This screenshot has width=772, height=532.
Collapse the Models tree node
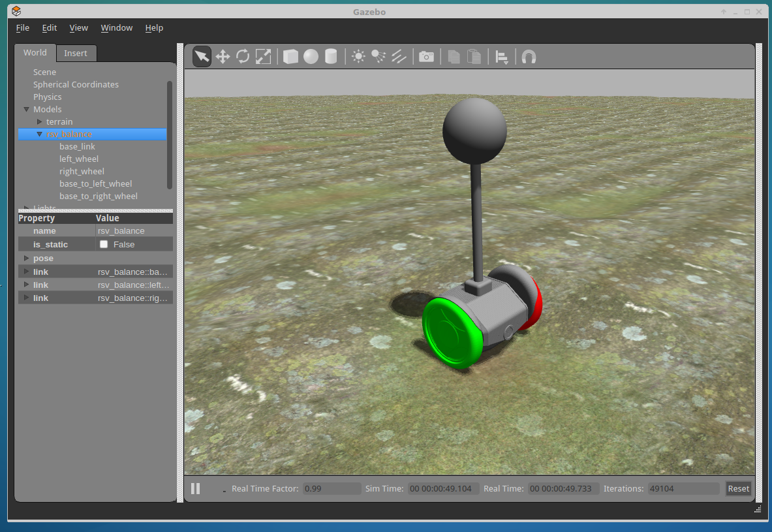pos(27,110)
